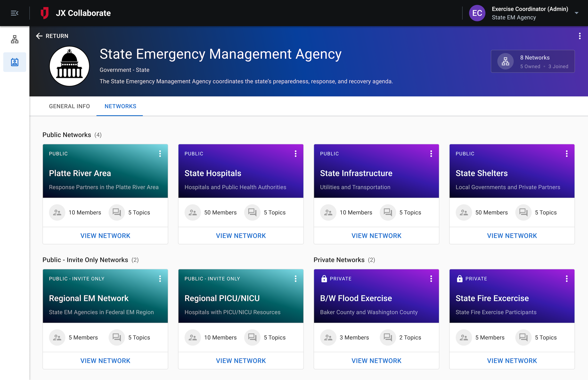Collapse the sidebar with the menu icon

click(x=15, y=13)
